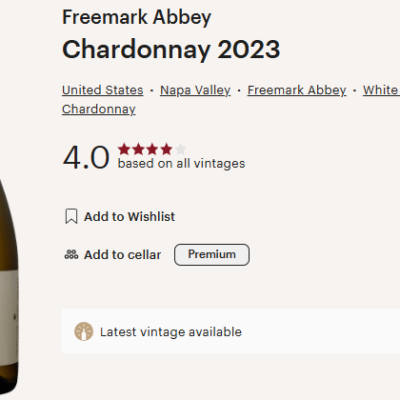The image size is (400, 400).
Task: Open the White wine type link
Action: point(381,90)
